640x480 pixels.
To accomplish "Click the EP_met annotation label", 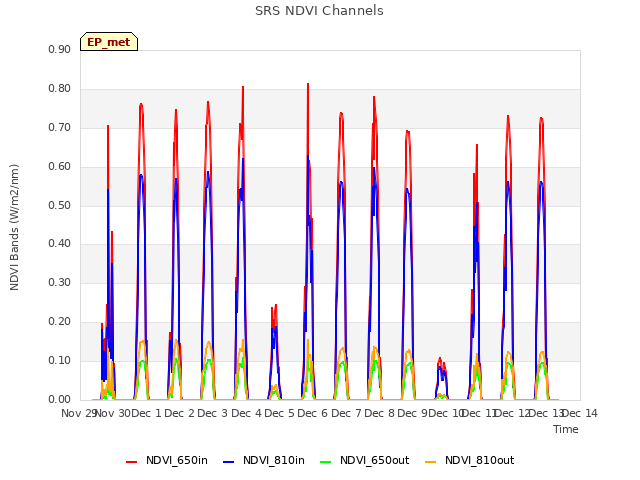I will point(109,42).
